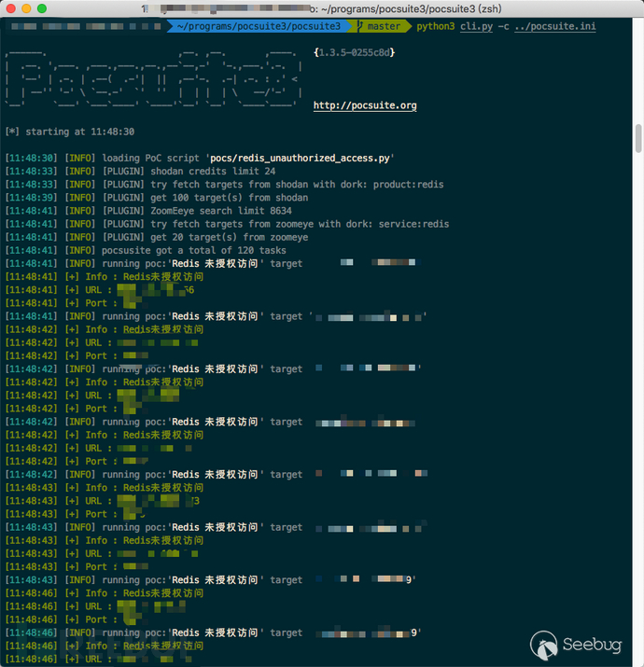644x667 pixels.
Task: Click the Pocsuite ASCII art banner
Action: [154, 79]
